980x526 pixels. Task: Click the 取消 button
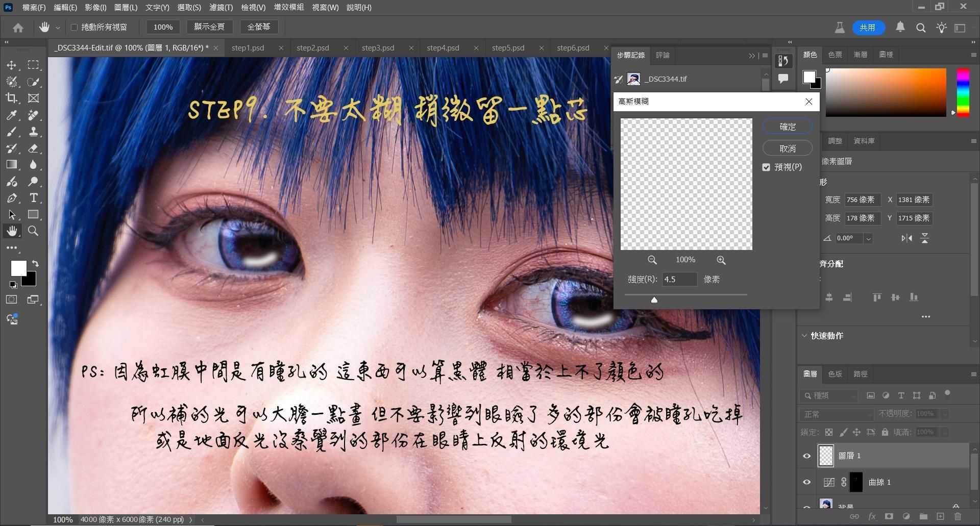point(787,148)
